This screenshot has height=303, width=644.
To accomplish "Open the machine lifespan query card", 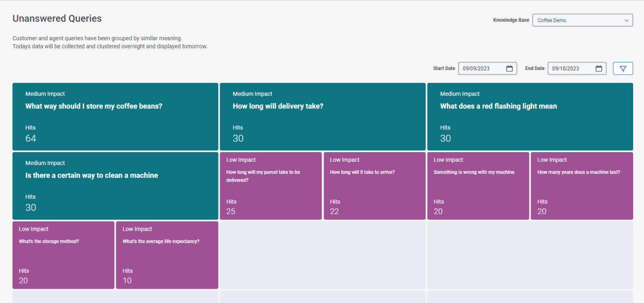I will point(582,186).
